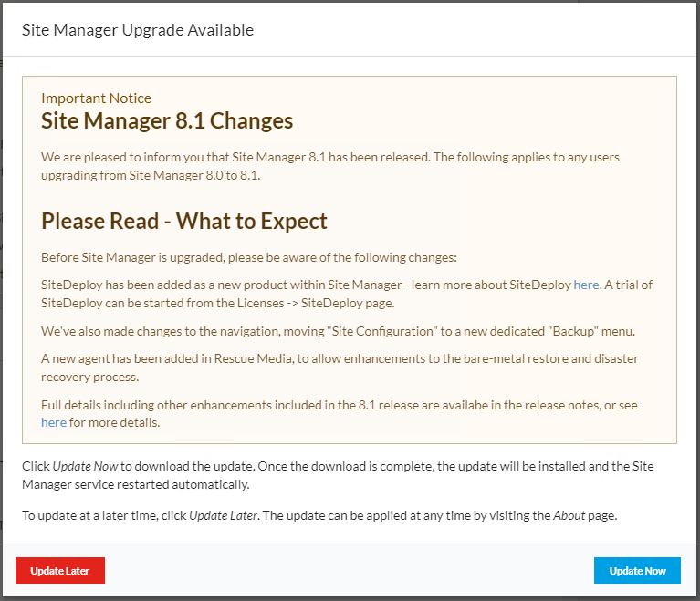Click the 'Please Read - What to Expect' heading
This screenshot has height=601, width=700.
pos(184,222)
